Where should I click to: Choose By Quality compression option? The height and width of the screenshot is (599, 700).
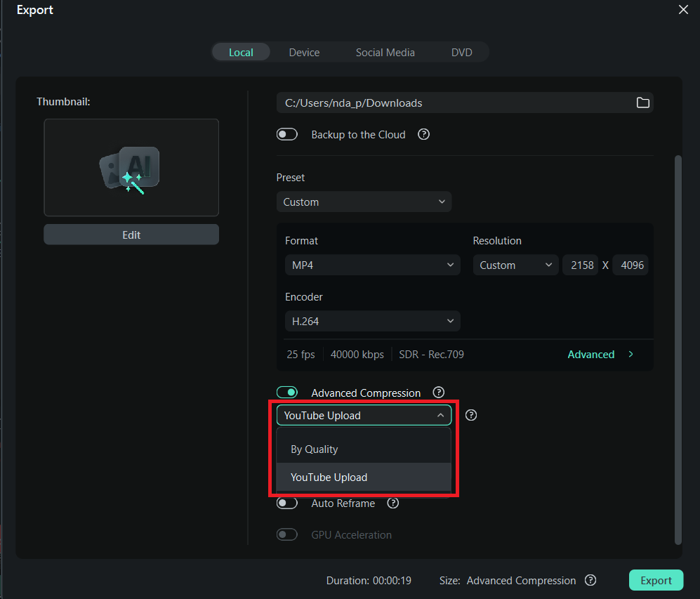[x=364, y=449]
